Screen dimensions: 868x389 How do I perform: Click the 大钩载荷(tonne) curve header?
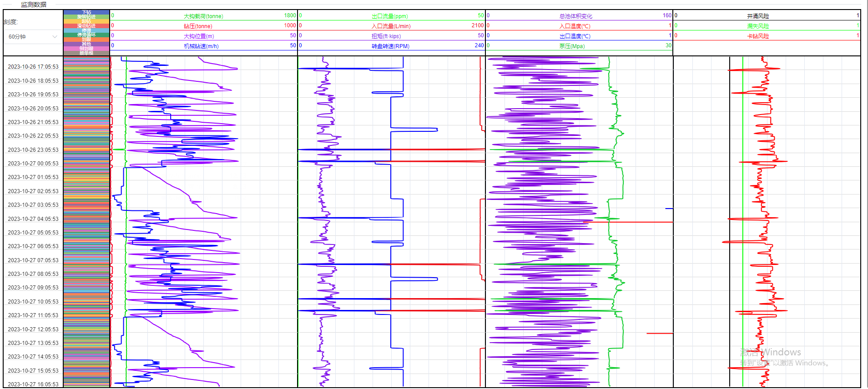(x=203, y=16)
